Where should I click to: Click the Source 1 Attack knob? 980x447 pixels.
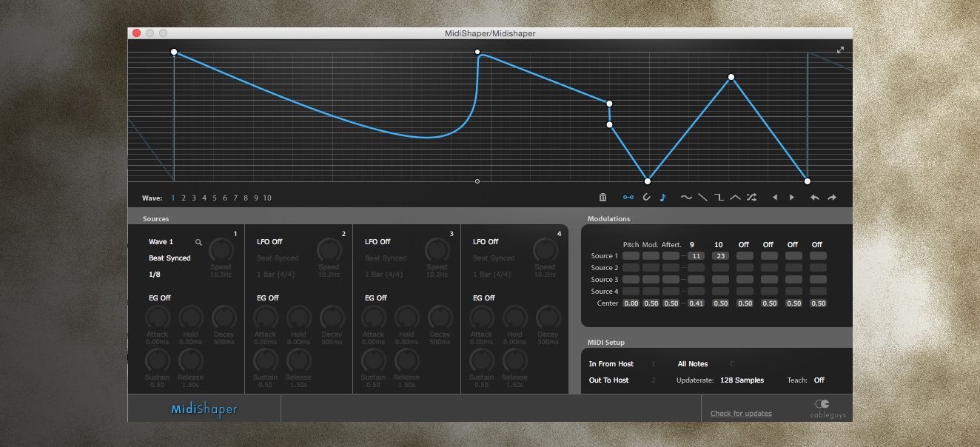pos(157,317)
